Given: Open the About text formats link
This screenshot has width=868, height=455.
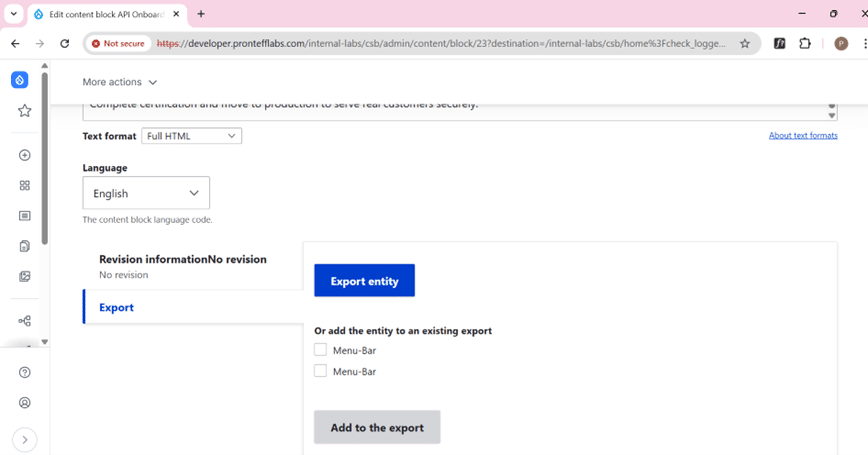Looking at the screenshot, I should [x=802, y=135].
